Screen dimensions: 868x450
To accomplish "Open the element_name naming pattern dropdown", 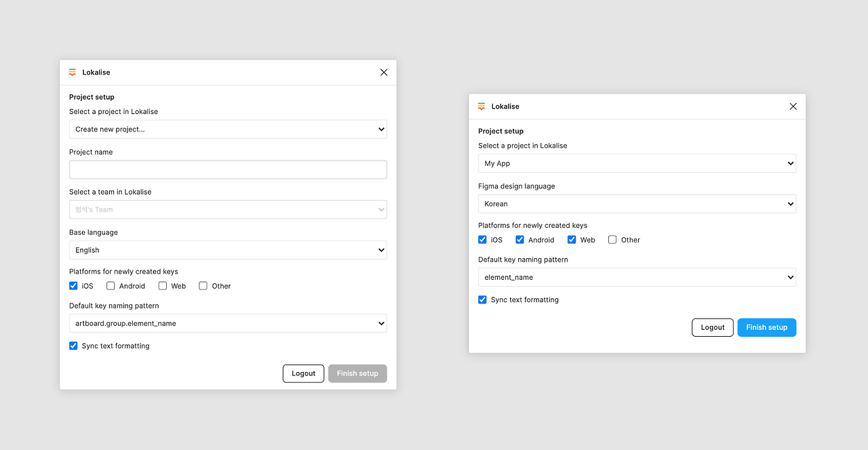I will [x=637, y=277].
